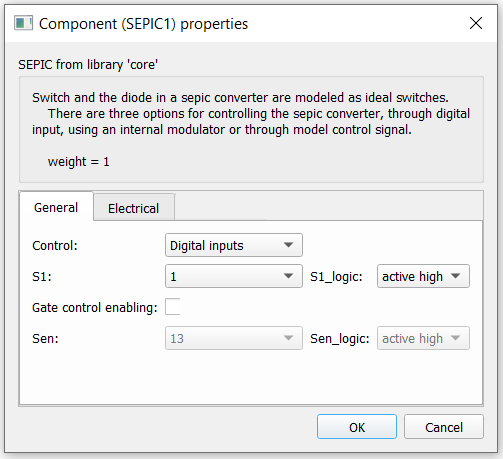The width and height of the screenshot is (503, 459).
Task: Click the component properties window icon
Action: 23,23
